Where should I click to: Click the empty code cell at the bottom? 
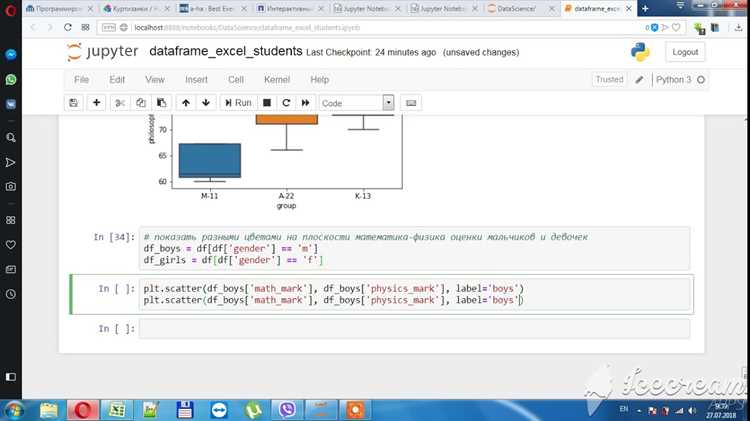[x=415, y=329]
